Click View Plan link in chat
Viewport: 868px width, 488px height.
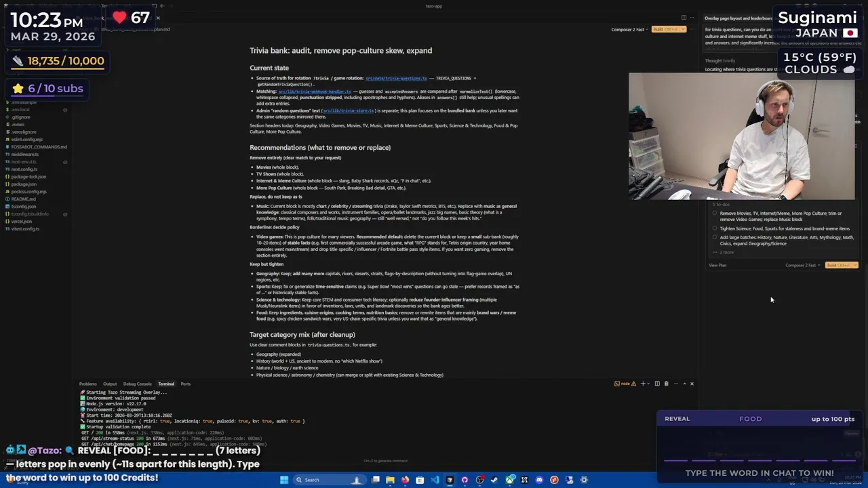point(717,265)
